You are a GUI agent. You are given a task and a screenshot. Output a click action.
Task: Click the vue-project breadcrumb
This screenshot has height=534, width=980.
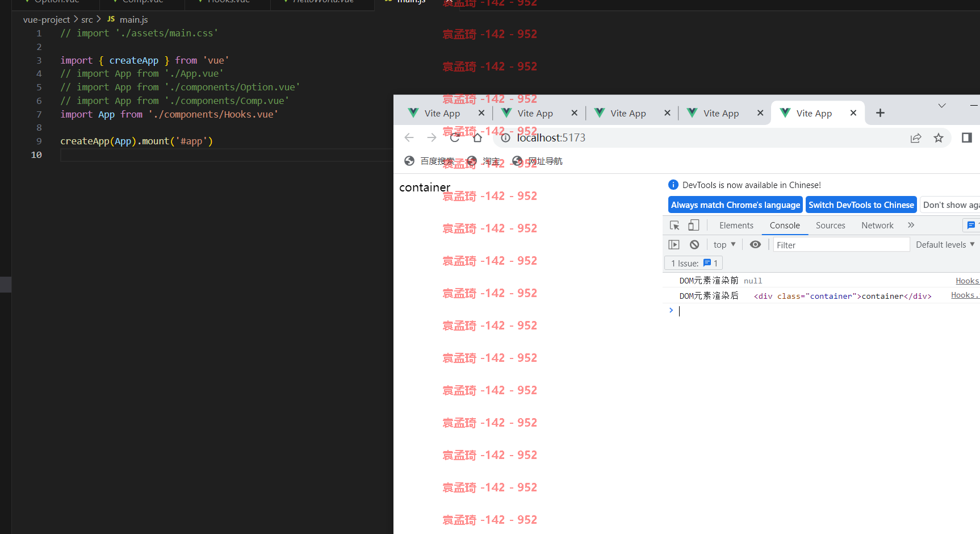47,19
